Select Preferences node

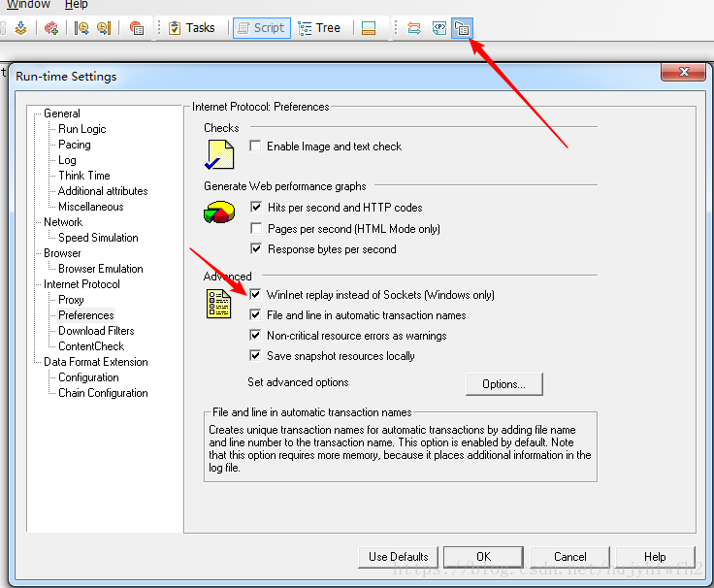point(86,314)
